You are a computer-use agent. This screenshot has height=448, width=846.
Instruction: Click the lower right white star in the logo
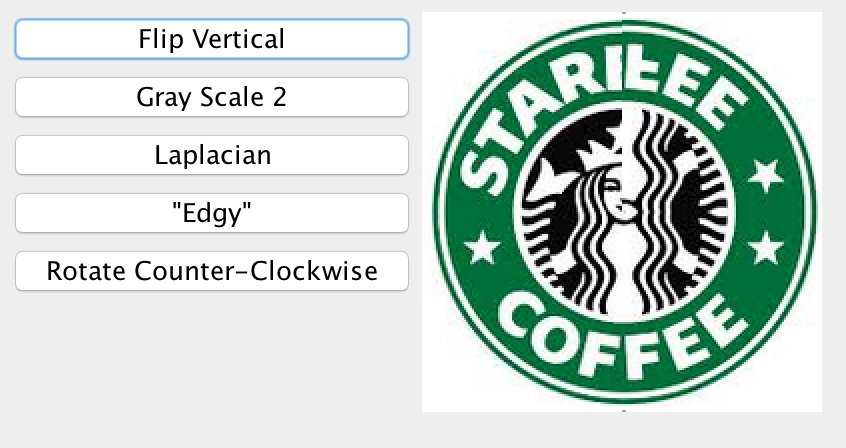766,248
